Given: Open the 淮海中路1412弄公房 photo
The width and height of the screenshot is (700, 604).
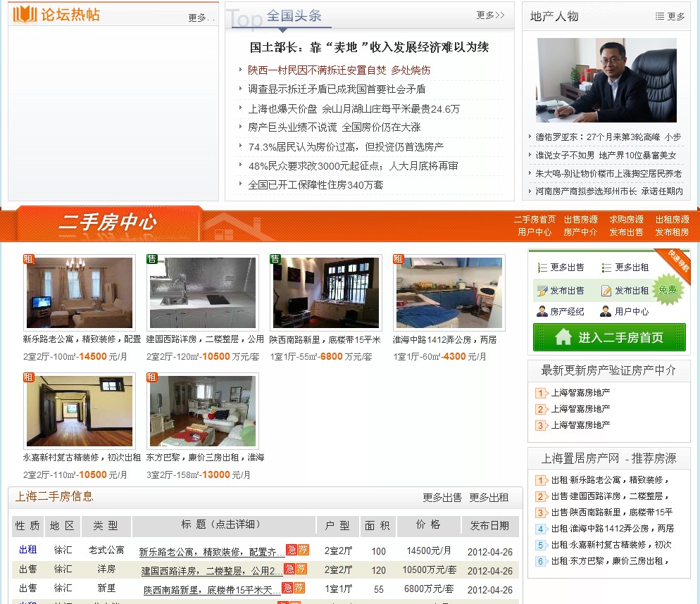Looking at the screenshot, I should pos(449,293).
